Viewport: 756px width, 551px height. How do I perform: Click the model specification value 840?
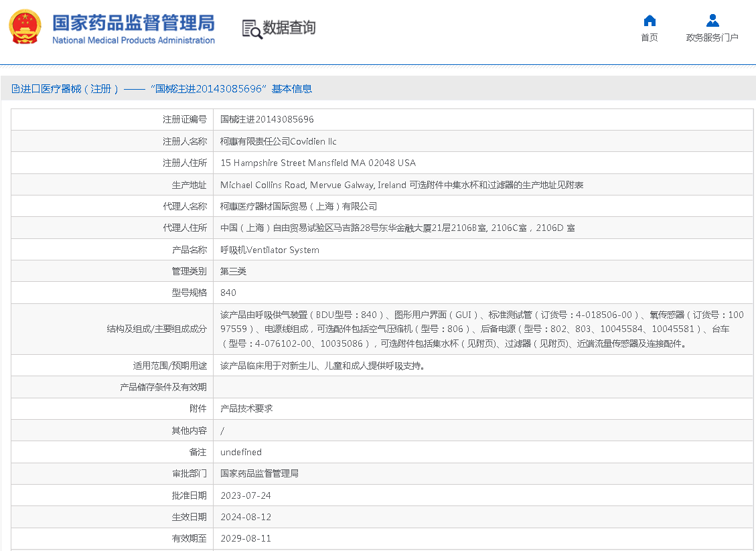click(228, 293)
